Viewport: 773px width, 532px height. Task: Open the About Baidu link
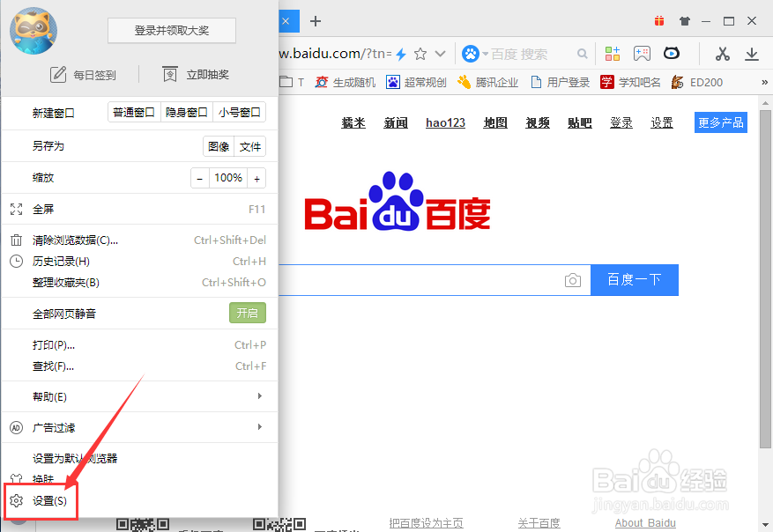point(645,522)
